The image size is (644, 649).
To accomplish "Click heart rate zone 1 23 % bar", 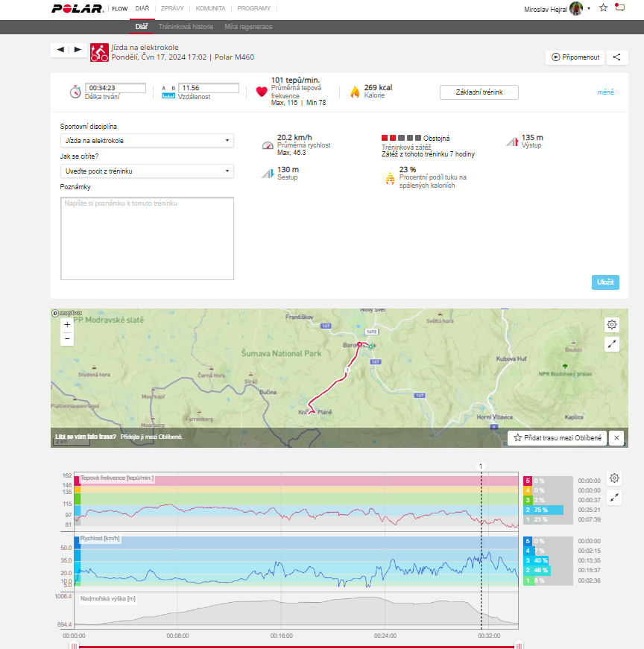I will tap(537, 519).
